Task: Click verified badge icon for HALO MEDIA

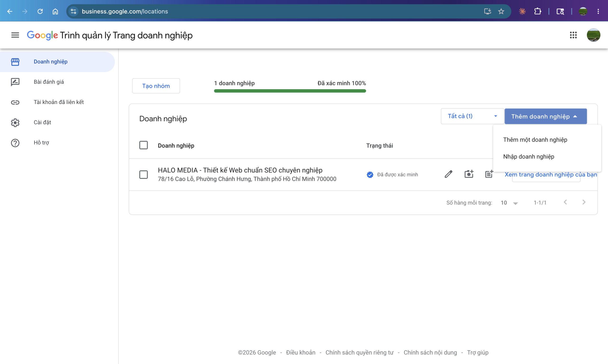Action: click(x=370, y=175)
